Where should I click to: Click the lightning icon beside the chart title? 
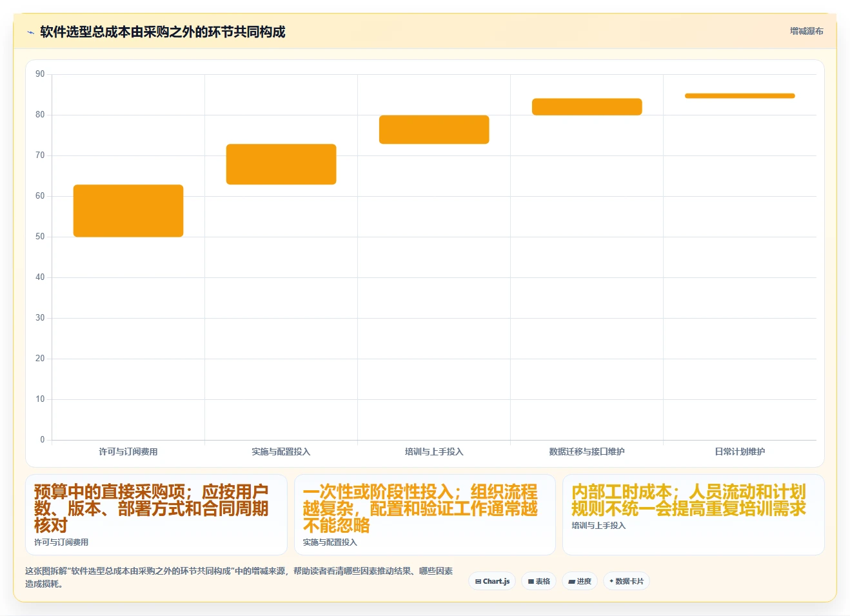click(30, 32)
